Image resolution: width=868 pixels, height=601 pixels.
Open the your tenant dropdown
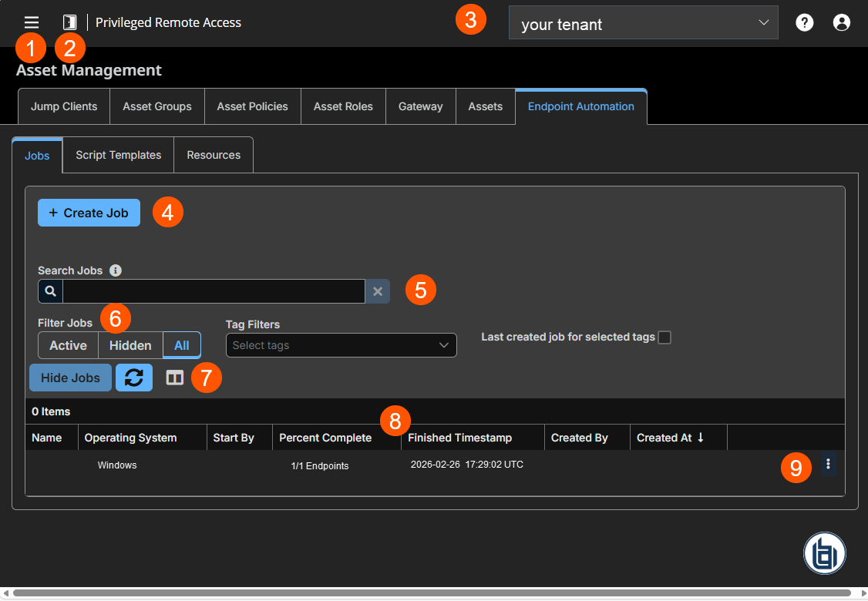point(643,23)
